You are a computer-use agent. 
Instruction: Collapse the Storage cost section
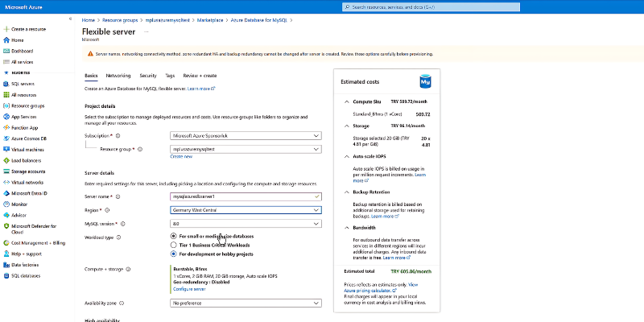pyautogui.click(x=347, y=126)
